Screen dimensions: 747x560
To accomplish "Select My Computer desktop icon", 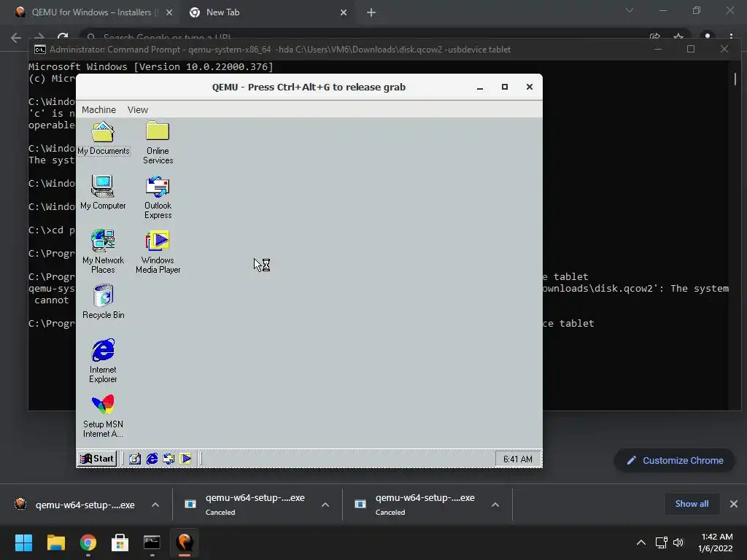I will pyautogui.click(x=103, y=192).
